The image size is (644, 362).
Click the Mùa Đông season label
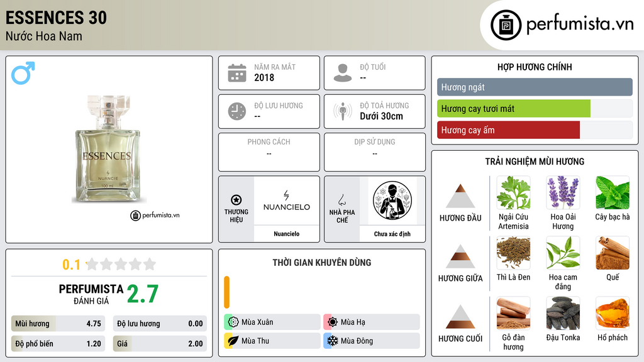357,341
